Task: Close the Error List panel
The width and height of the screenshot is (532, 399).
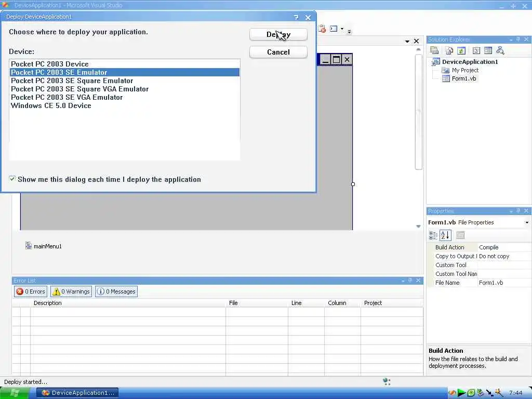Action: pyautogui.click(x=418, y=280)
